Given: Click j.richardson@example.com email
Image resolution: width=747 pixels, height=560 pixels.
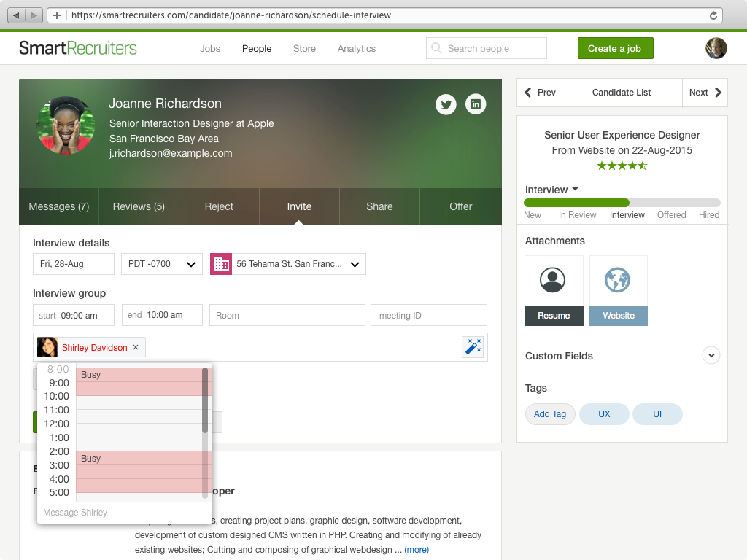Looking at the screenshot, I should (x=171, y=153).
